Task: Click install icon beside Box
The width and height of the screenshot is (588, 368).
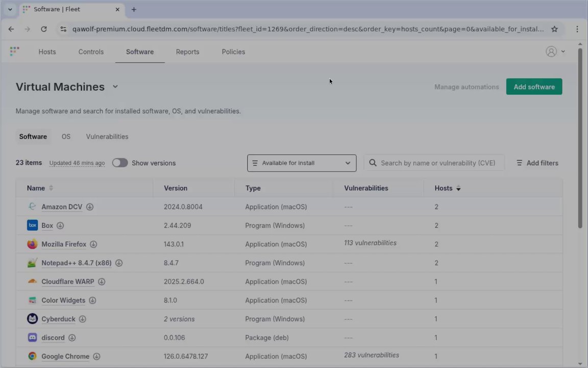Action: pyautogui.click(x=60, y=226)
